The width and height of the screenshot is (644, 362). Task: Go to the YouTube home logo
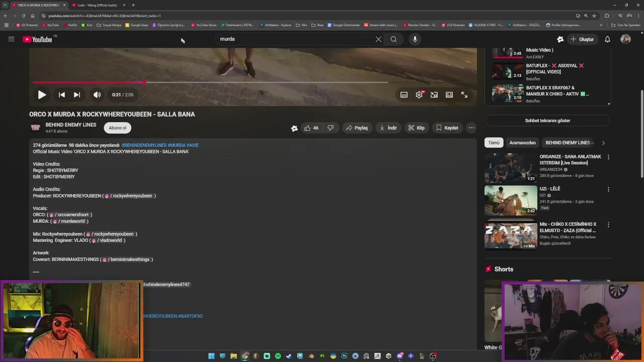pos(38,39)
